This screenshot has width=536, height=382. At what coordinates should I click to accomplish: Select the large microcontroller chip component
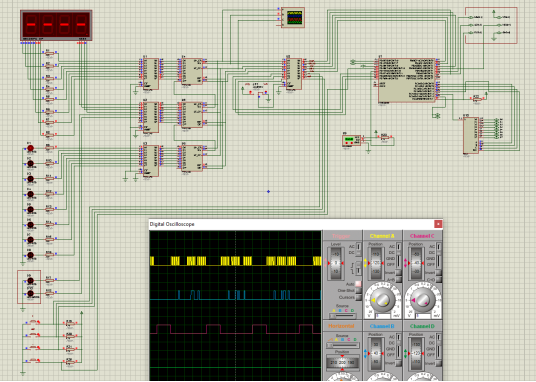click(407, 80)
